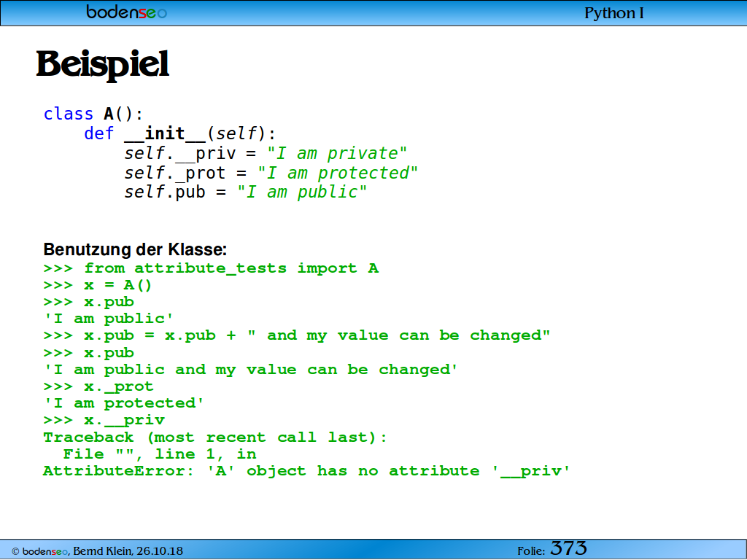Click the output 'I am protected'

123,404
